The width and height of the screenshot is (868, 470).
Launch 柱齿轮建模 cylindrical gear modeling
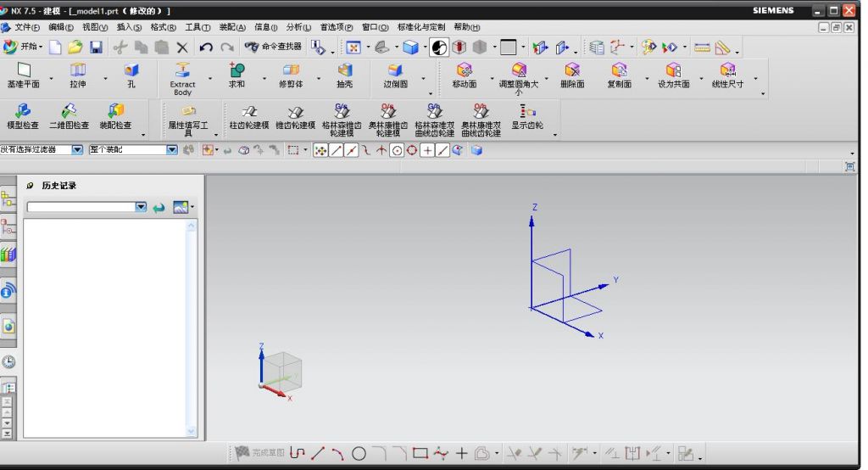coord(248,115)
